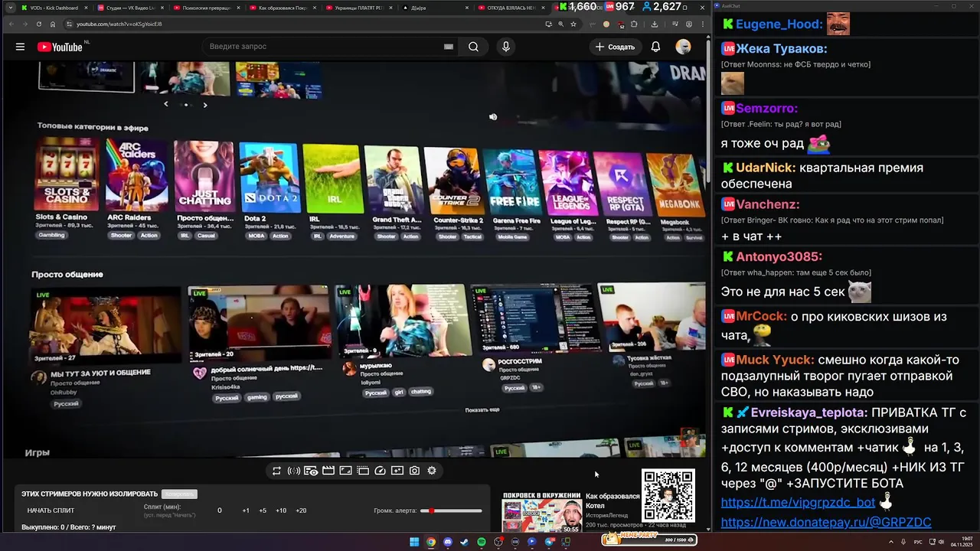Click the carousel right arrow in video
980x551 pixels.
pyautogui.click(x=204, y=105)
